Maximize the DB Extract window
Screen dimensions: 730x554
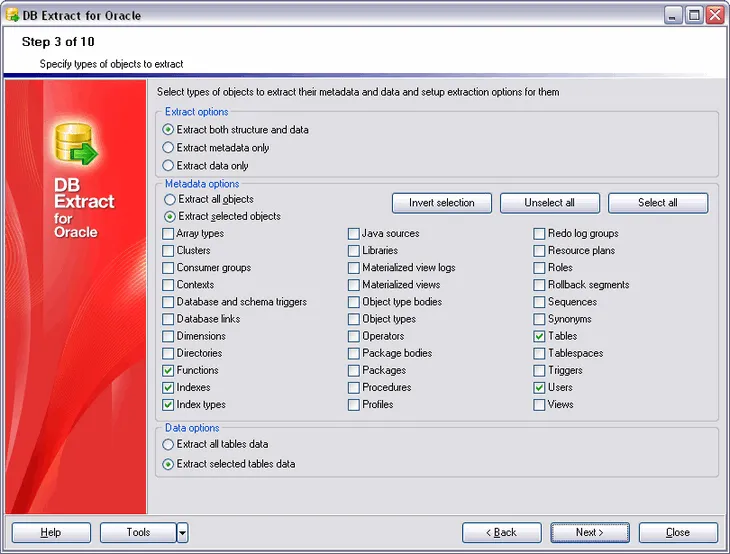tap(694, 15)
